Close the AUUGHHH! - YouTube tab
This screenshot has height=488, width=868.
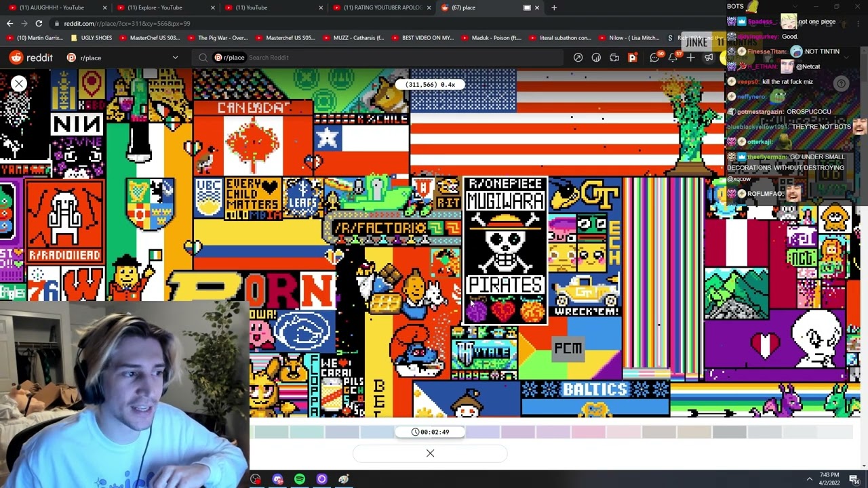pos(104,7)
